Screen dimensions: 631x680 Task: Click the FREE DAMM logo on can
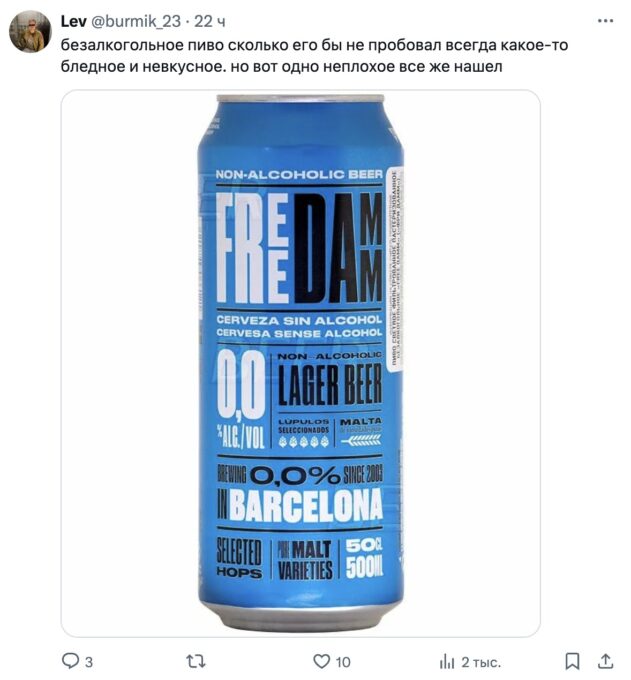click(x=299, y=248)
